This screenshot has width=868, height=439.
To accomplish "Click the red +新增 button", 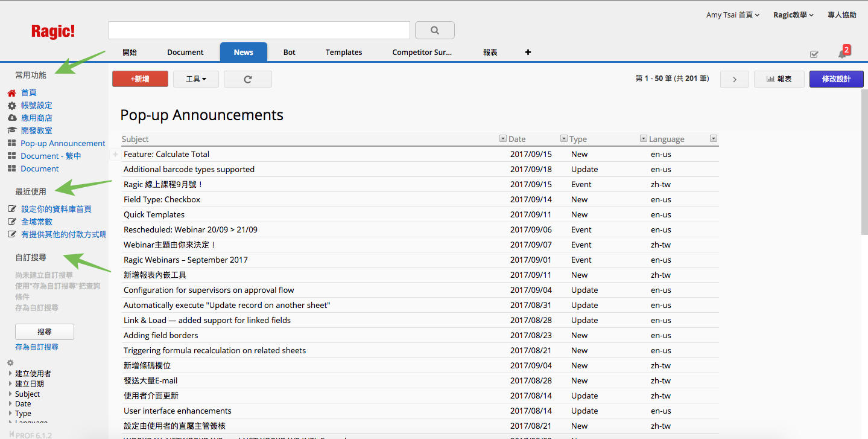I will click(x=140, y=79).
